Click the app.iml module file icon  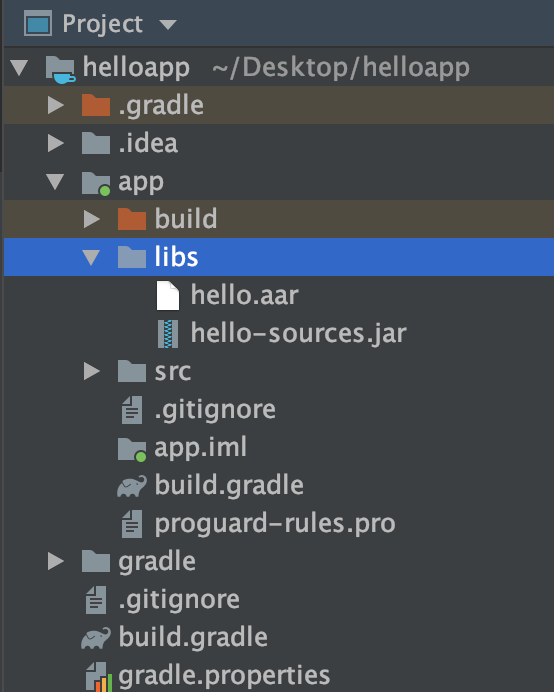pos(132,449)
